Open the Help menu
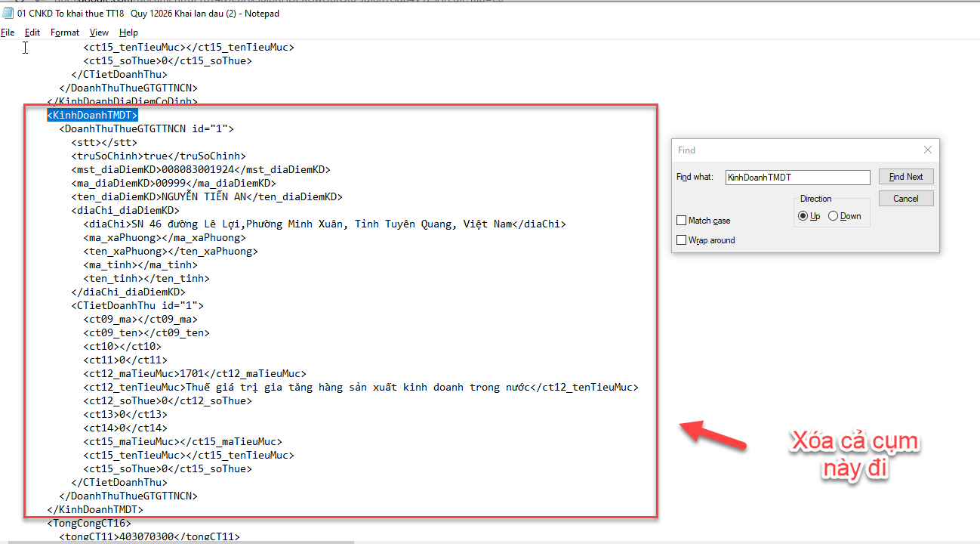 [x=128, y=32]
